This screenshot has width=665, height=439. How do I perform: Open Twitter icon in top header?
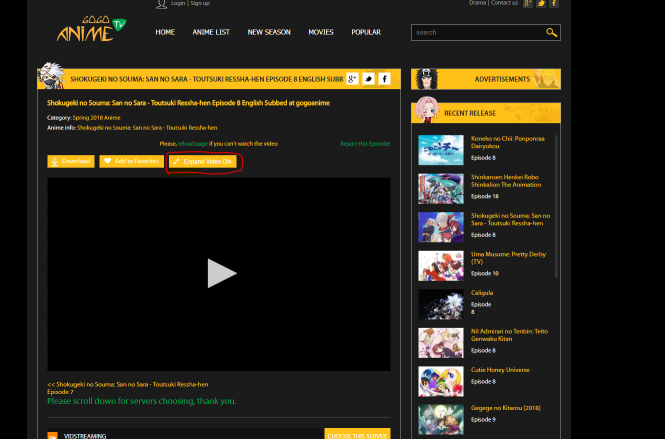(x=541, y=4)
